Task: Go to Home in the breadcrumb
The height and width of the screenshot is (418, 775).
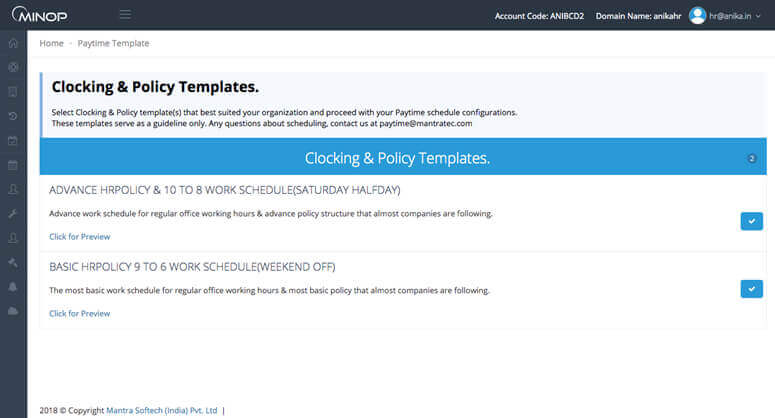Action: click(51, 44)
